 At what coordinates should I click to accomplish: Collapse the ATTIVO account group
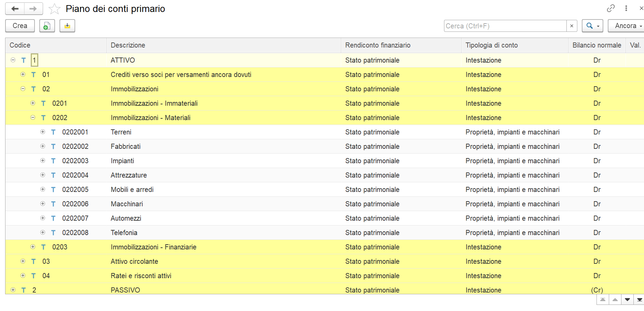pyautogui.click(x=13, y=60)
